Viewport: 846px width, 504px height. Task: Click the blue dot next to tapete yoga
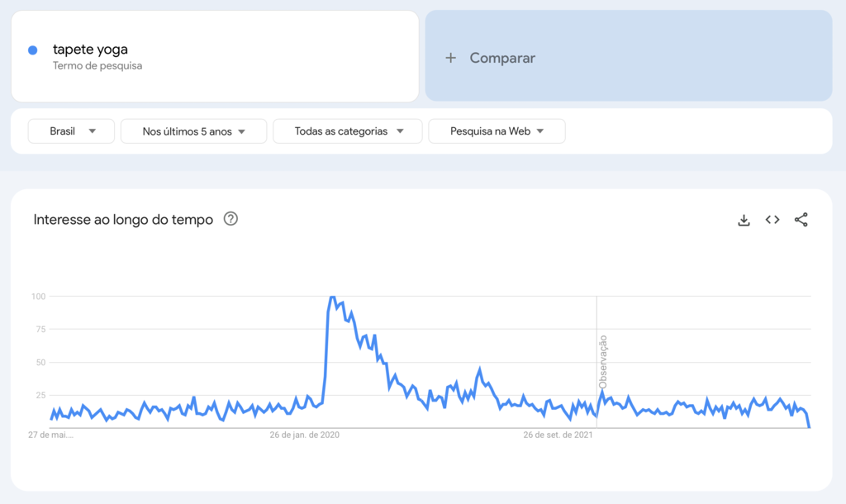[31, 50]
